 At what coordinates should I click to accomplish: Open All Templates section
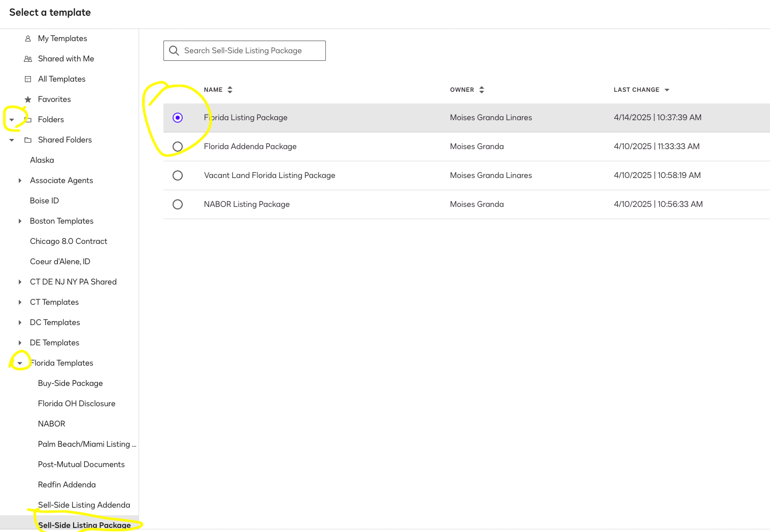tap(62, 79)
